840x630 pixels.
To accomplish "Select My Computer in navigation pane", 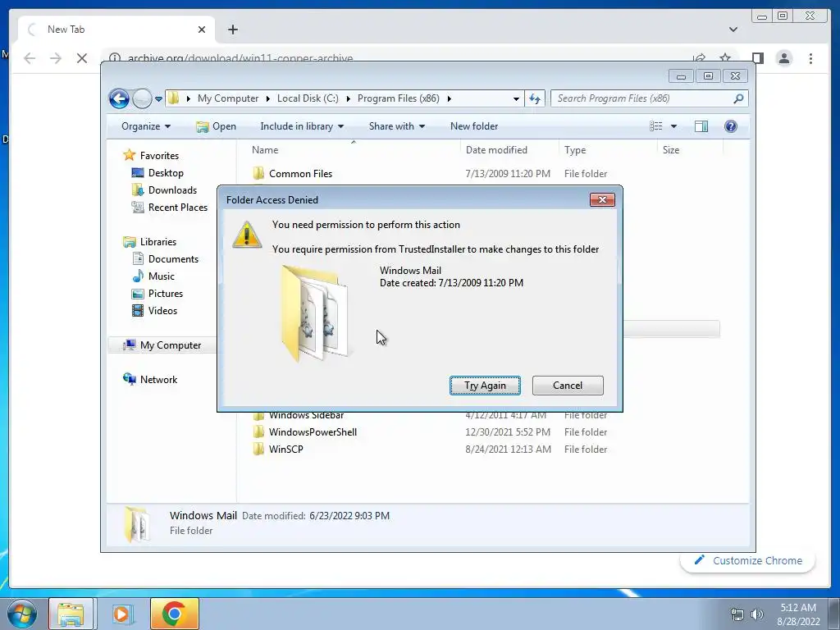I will pos(171,345).
